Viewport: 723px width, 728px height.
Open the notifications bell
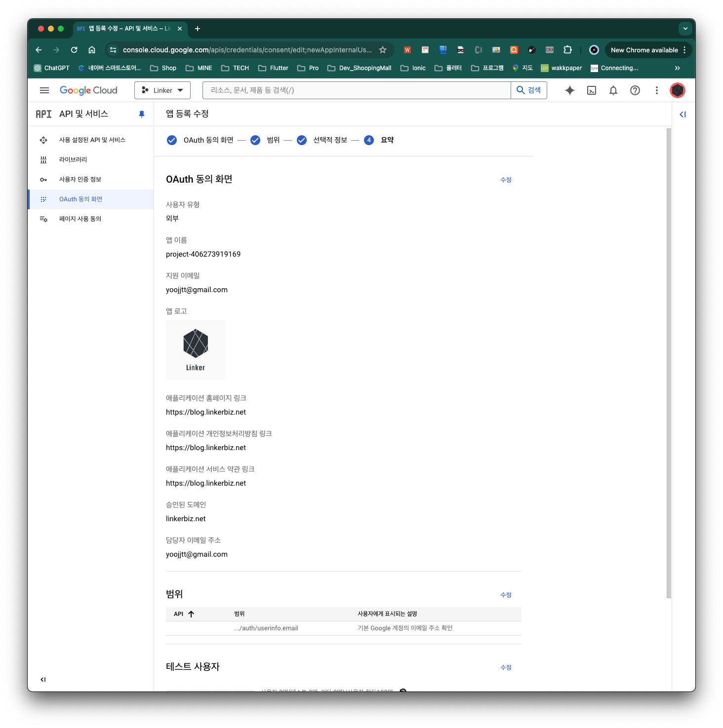[613, 90]
